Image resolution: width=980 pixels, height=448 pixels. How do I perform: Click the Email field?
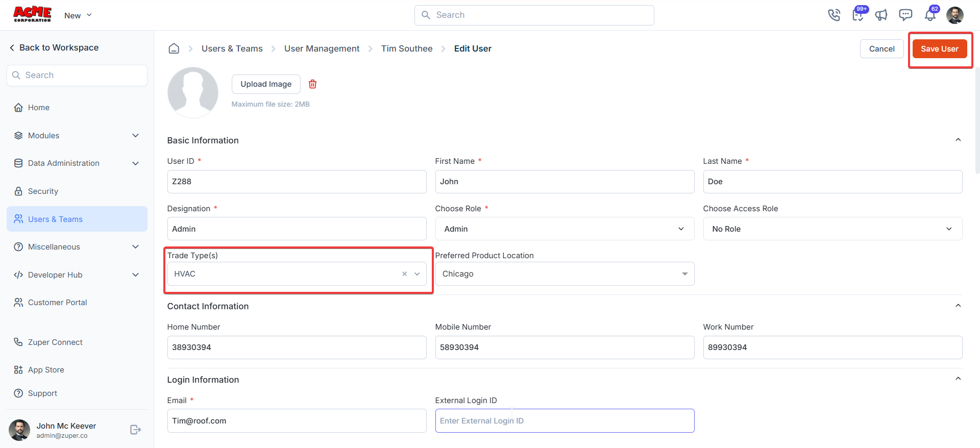297,421
